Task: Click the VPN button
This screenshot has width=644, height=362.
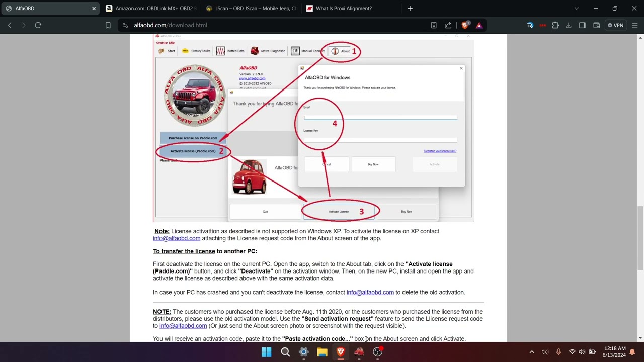Action: (615, 25)
